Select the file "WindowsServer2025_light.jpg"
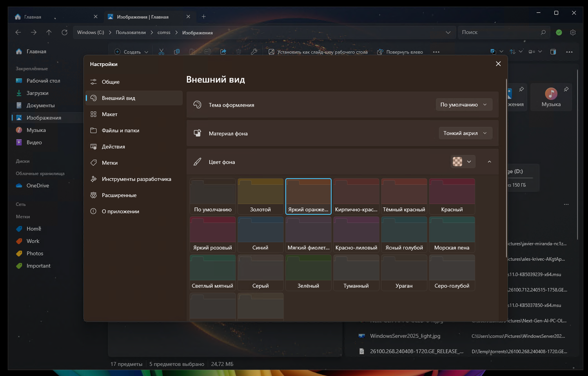Viewport: 588px width, 376px height. tap(405, 336)
